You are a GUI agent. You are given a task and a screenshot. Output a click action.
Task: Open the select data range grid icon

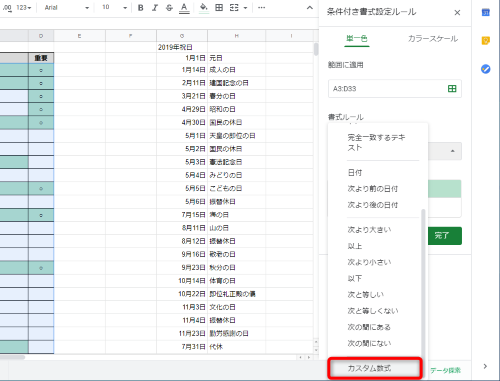452,89
